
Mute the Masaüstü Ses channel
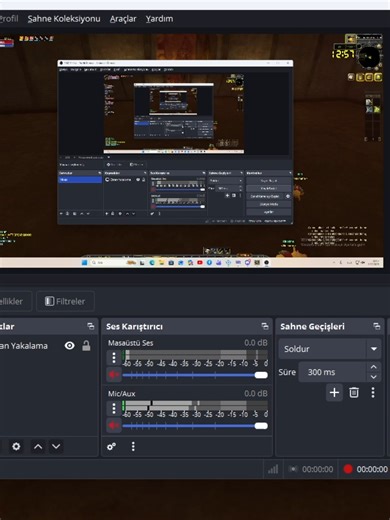coord(114,375)
